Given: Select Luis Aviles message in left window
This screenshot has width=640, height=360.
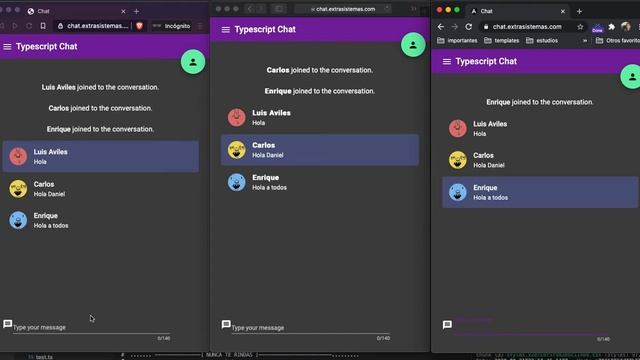Looking at the screenshot, I should (101, 156).
